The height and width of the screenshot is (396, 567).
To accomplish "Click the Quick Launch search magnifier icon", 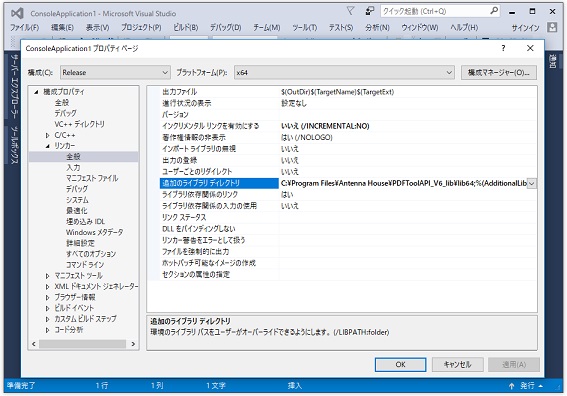I will 494,11.
